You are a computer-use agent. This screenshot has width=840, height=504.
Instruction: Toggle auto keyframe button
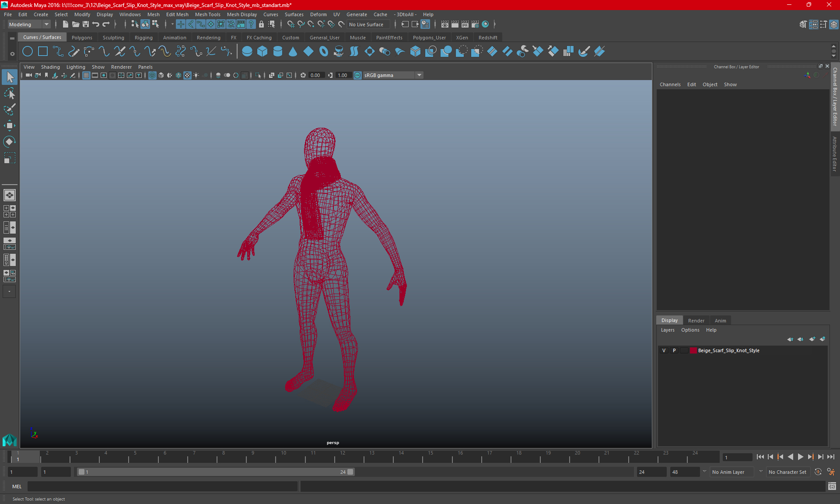(x=818, y=472)
